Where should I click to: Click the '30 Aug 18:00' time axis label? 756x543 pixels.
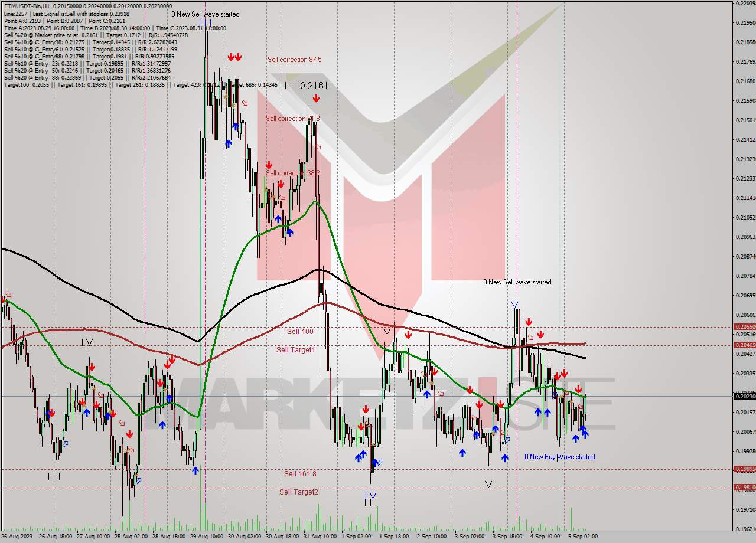pyautogui.click(x=282, y=537)
